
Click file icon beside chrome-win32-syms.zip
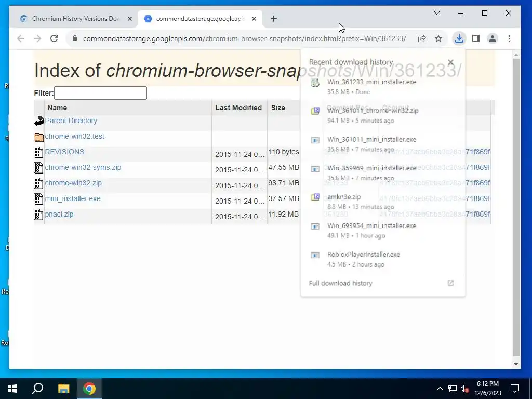click(x=38, y=168)
